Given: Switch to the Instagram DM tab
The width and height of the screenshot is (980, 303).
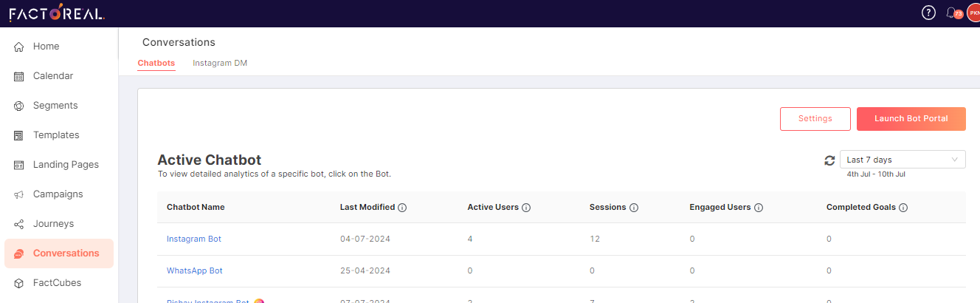Looking at the screenshot, I should tap(220, 64).
